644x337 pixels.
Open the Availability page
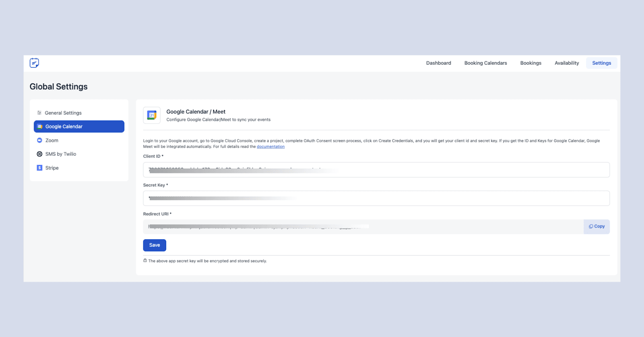[x=567, y=63]
